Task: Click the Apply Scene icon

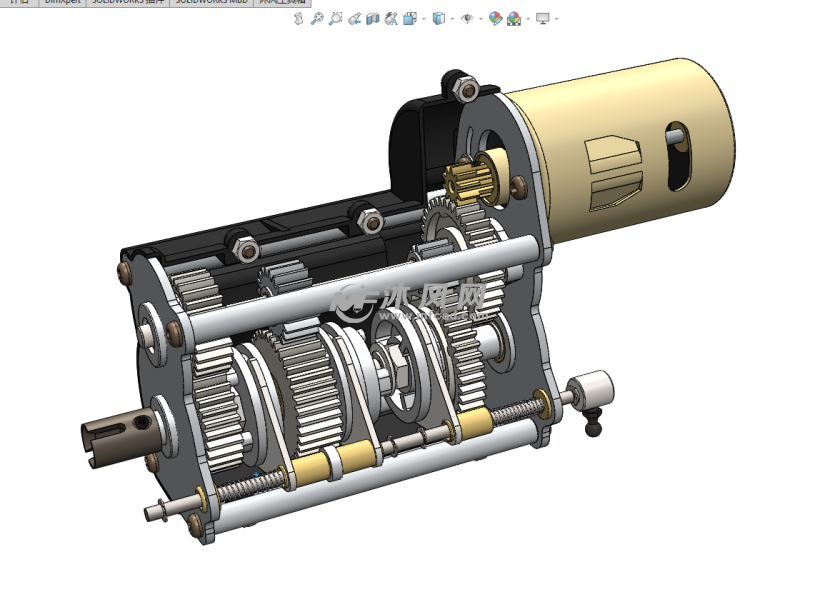Action: pos(513,19)
